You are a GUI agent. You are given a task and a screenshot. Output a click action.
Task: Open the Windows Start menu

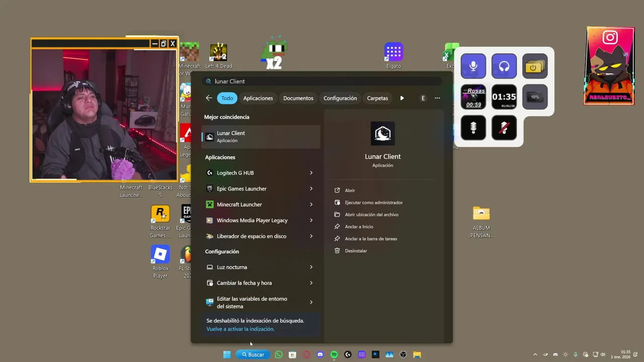click(x=227, y=354)
